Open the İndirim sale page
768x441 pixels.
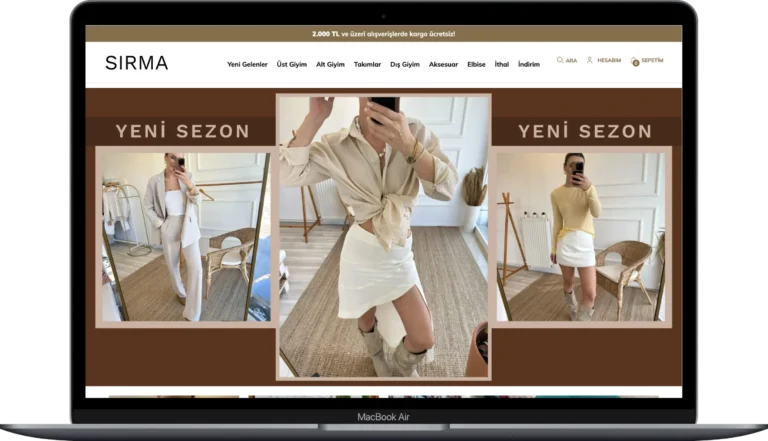[529, 64]
